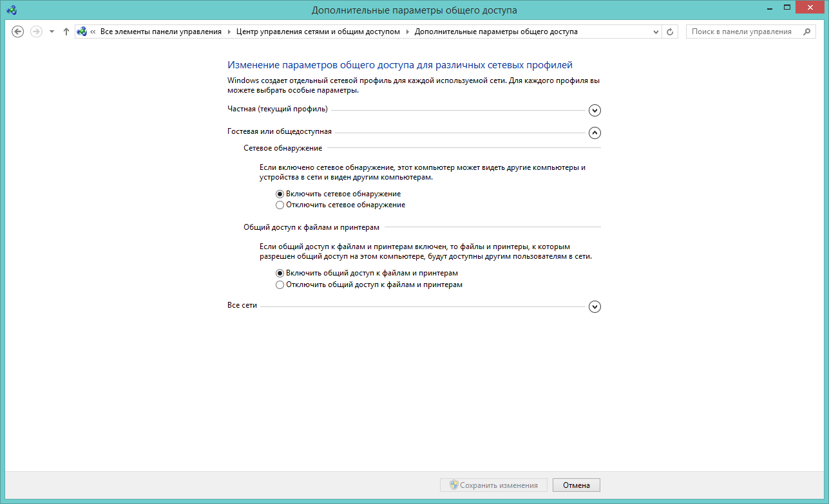Go to 'Центр управления сетями и общим доступом' breadcrumb
This screenshot has height=504, width=829.
pos(318,32)
